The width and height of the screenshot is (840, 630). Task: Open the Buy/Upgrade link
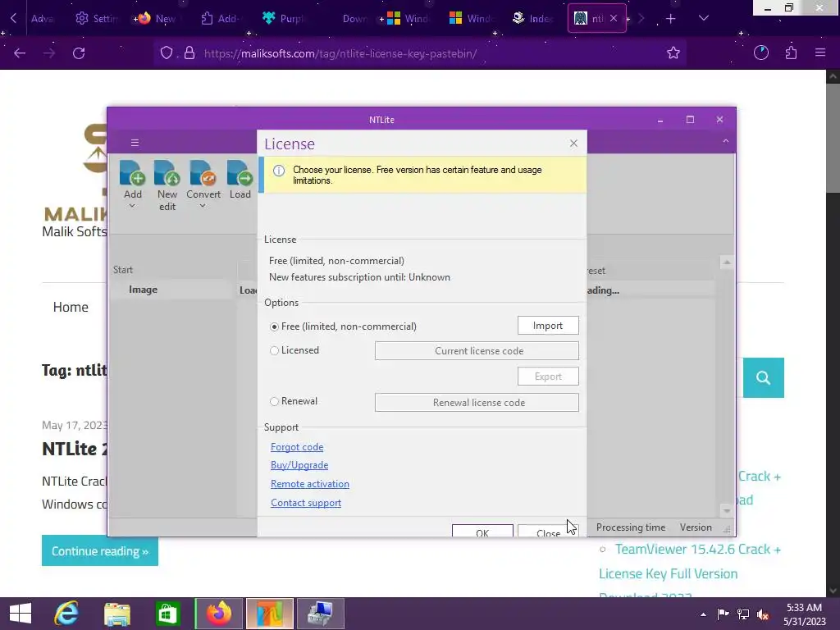pyautogui.click(x=299, y=465)
